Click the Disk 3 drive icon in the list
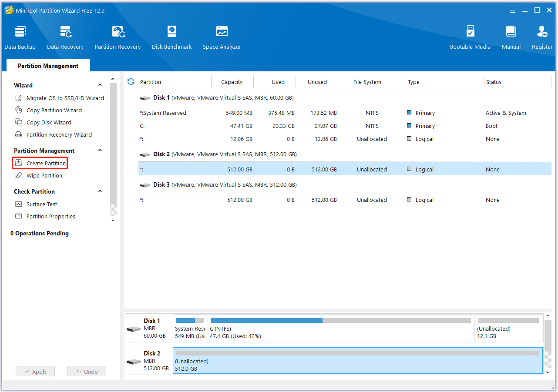The image size is (558, 392). click(x=145, y=185)
